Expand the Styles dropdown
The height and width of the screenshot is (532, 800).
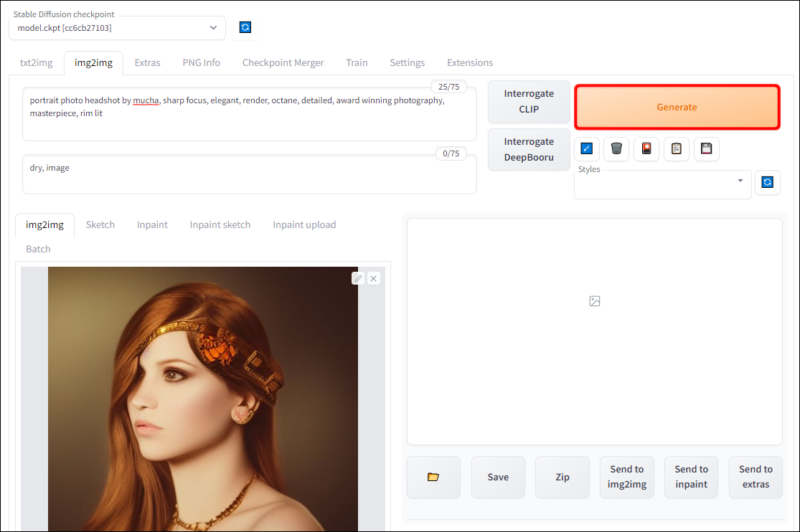pyautogui.click(x=662, y=184)
